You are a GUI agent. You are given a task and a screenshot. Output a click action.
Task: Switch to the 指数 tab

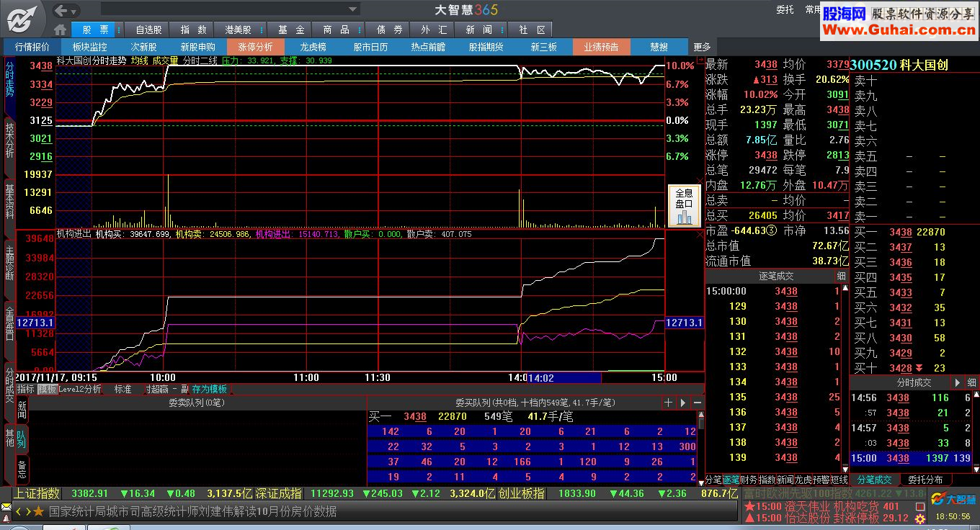click(193, 30)
